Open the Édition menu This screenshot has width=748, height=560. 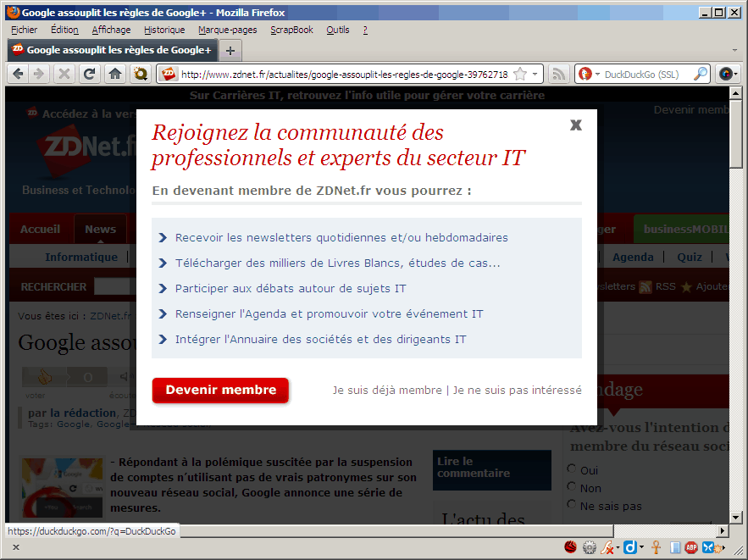pyautogui.click(x=64, y=30)
